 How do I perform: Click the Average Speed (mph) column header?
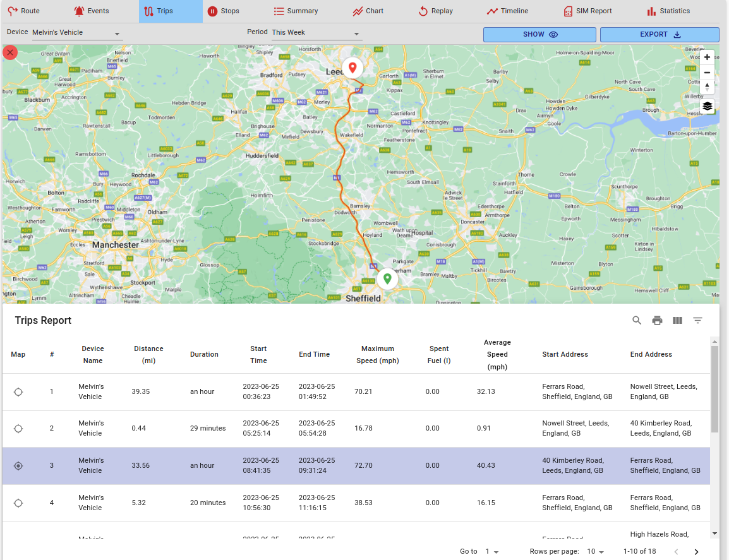click(497, 355)
